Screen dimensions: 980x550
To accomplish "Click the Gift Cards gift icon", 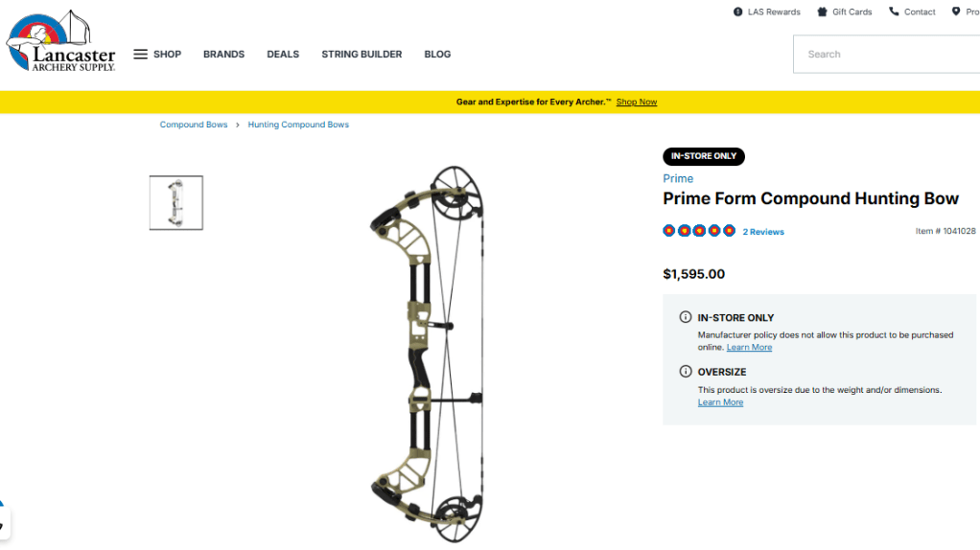I will coord(822,11).
